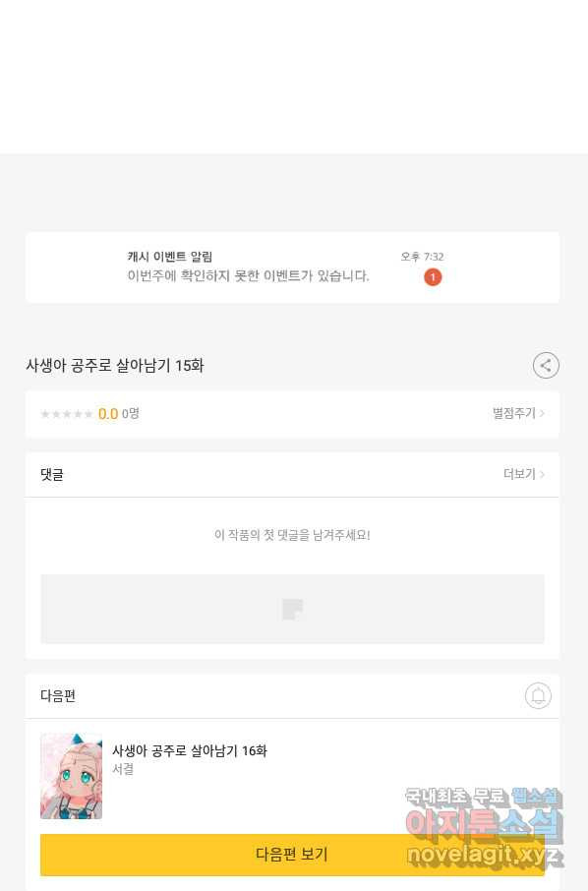Tap the share icon beside episode title
The image size is (588, 891).
click(546, 366)
